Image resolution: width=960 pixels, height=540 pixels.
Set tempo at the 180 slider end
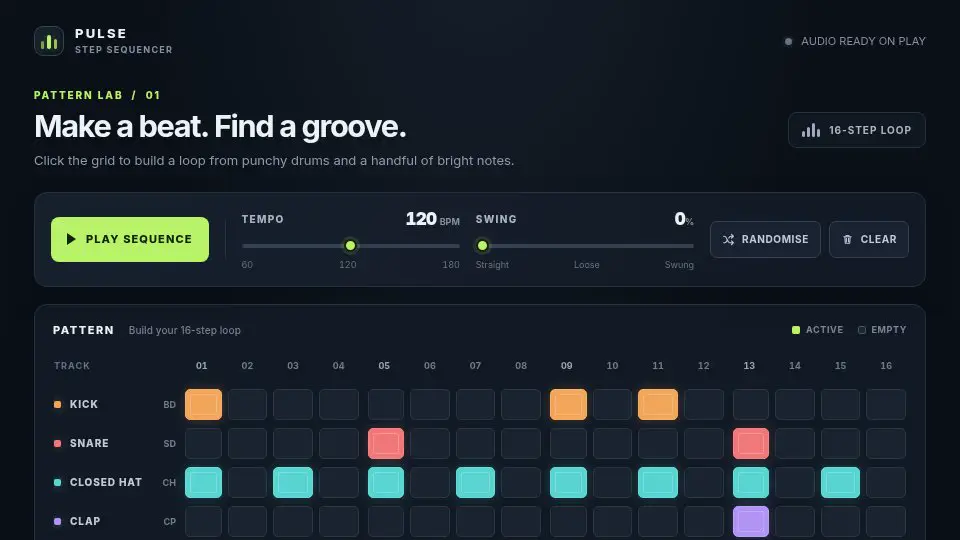point(459,246)
